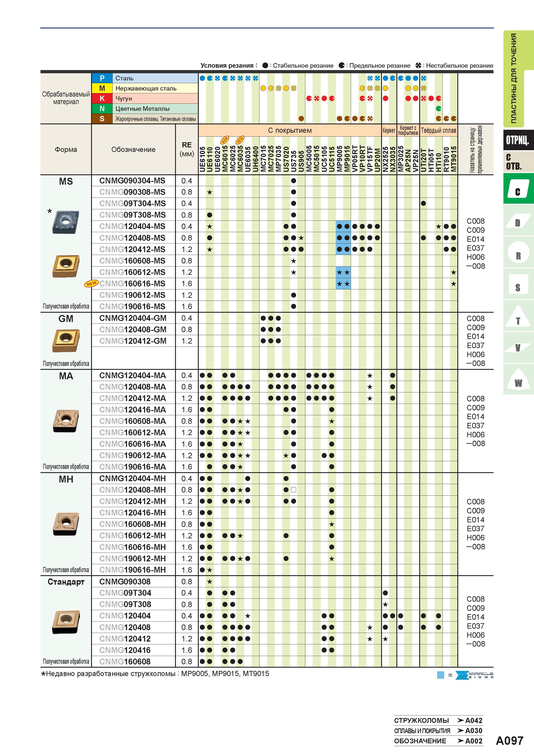
Task: Follow the ОБОЗНАЧЕНИЕ A002 reference link
Action: 438,741
